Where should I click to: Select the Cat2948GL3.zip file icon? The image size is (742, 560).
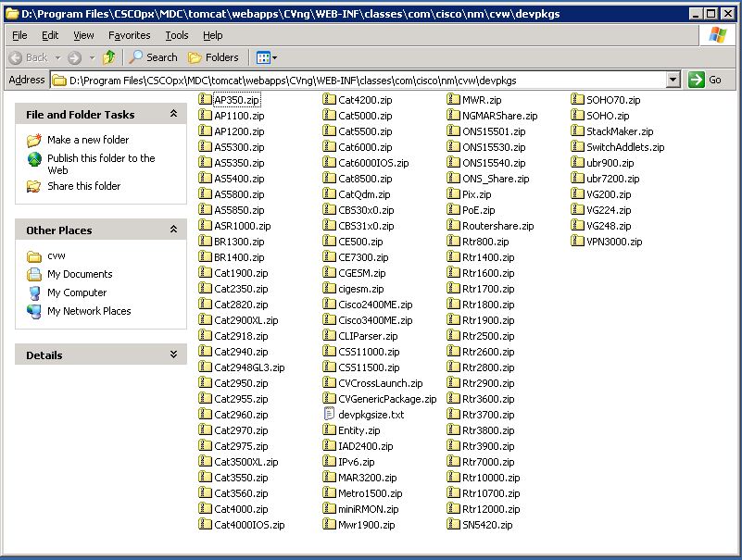[205, 367]
